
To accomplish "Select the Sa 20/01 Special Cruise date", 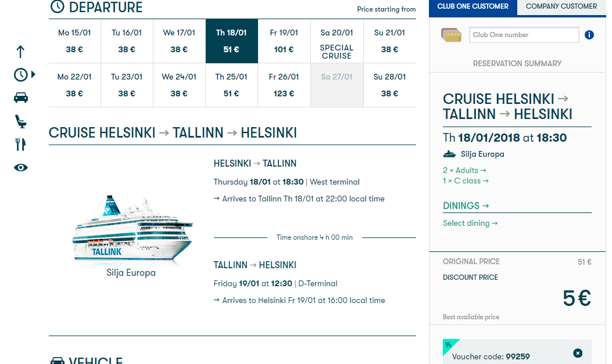I will [337, 41].
